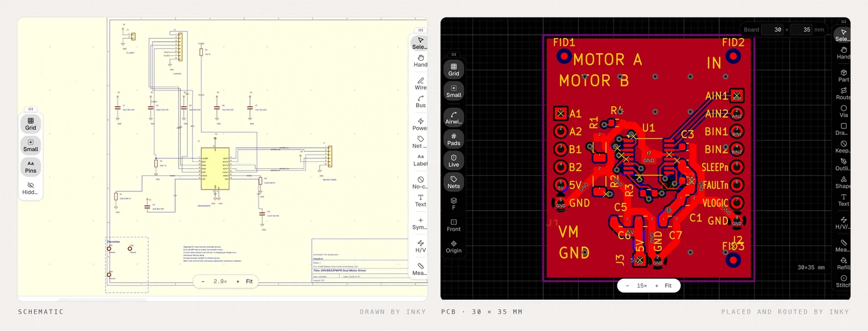The image size is (868, 331).
Task: Choose the PCB Hand tool
Action: coord(843,53)
